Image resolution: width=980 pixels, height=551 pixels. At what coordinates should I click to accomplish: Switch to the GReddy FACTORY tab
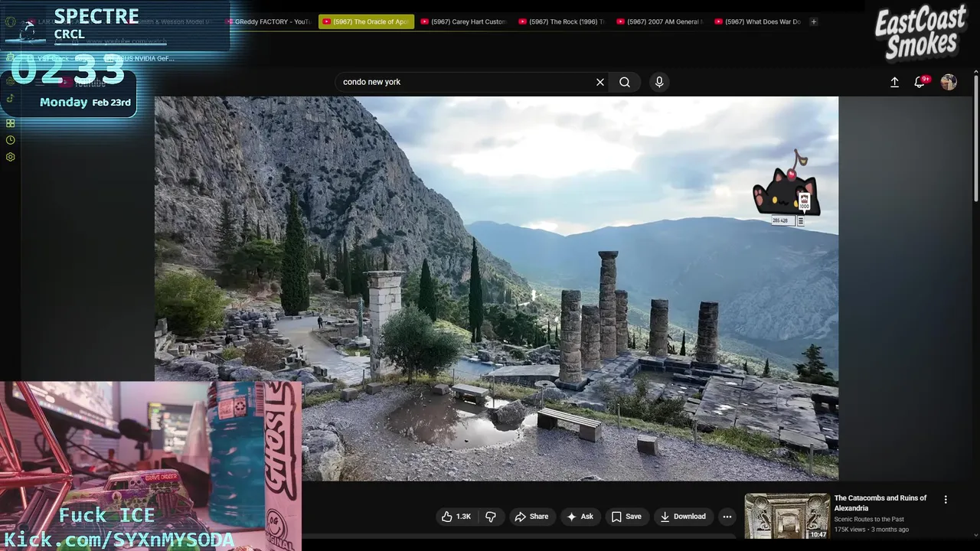click(268, 21)
